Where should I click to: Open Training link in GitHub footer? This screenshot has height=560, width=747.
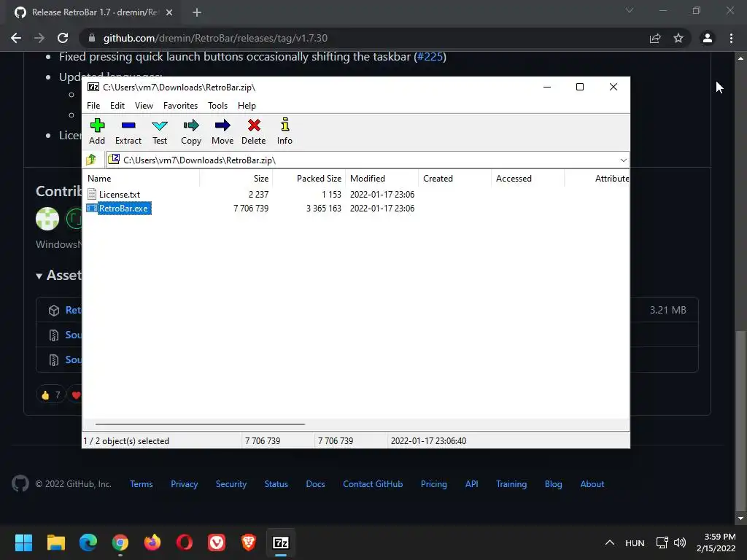click(x=511, y=484)
